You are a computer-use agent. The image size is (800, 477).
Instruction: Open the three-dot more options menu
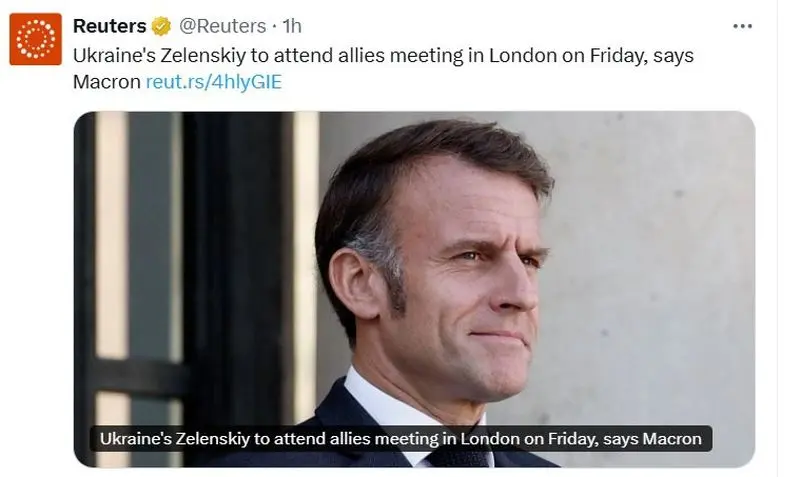pyautogui.click(x=742, y=26)
